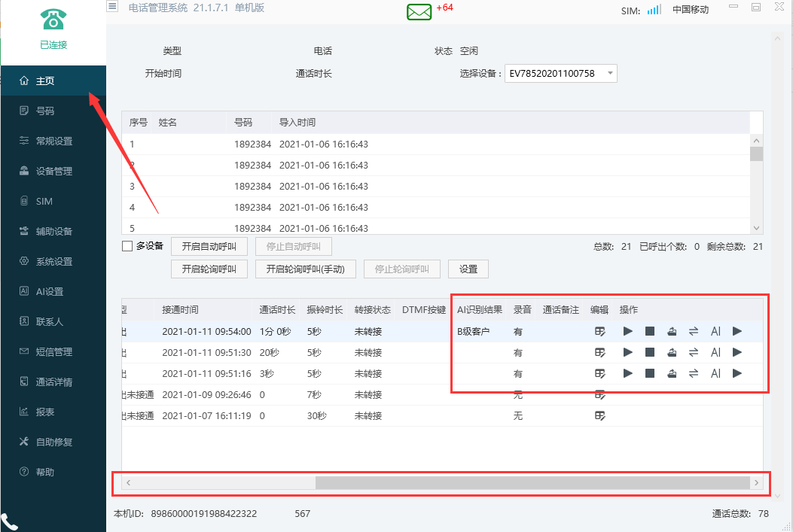
Task: Click the AI识别结果 column header
Action: (x=480, y=310)
